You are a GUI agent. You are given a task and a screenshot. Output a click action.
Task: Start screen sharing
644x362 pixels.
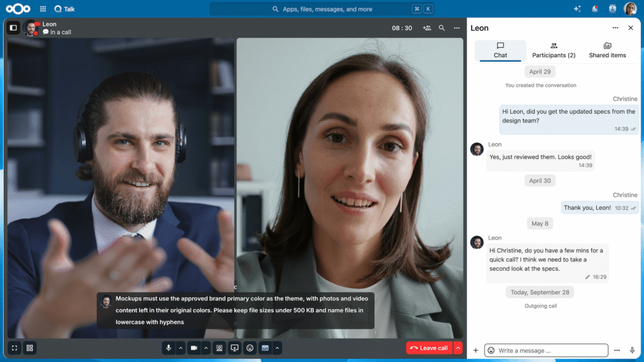click(235, 348)
